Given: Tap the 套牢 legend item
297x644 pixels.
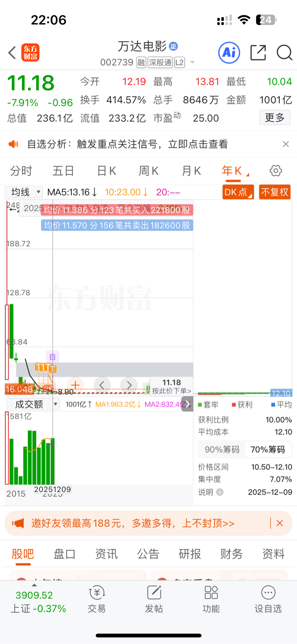Looking at the screenshot, I should coord(208,405).
